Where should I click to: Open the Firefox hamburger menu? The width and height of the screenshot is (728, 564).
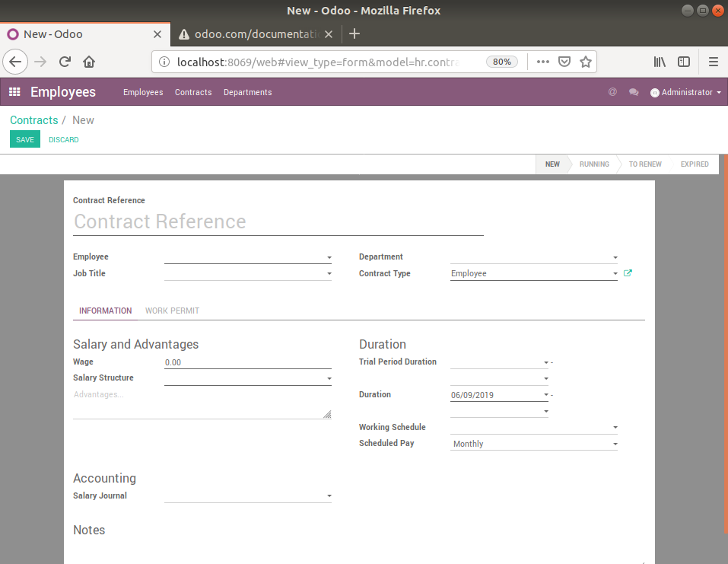click(x=713, y=62)
